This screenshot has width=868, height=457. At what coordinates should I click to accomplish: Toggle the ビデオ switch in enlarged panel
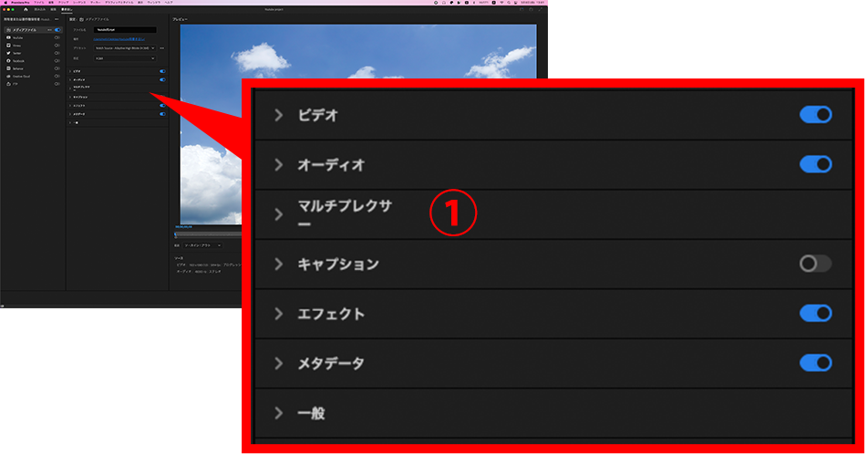pyautogui.click(x=815, y=115)
